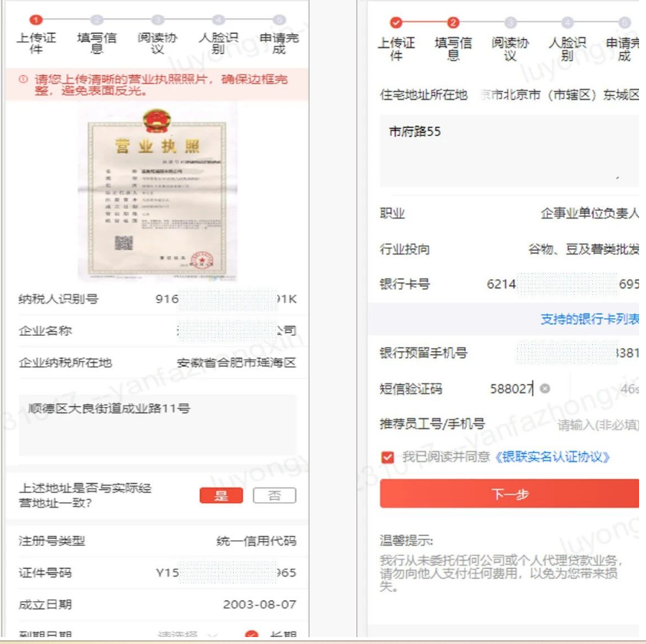Click the QR code on the license image
Image resolution: width=646 pixels, height=644 pixels.
(123, 243)
